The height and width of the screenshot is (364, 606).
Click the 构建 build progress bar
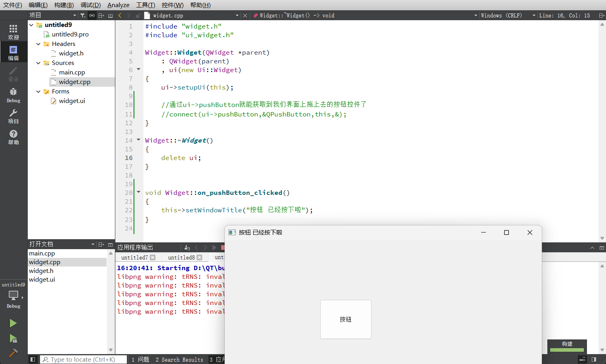567,346
